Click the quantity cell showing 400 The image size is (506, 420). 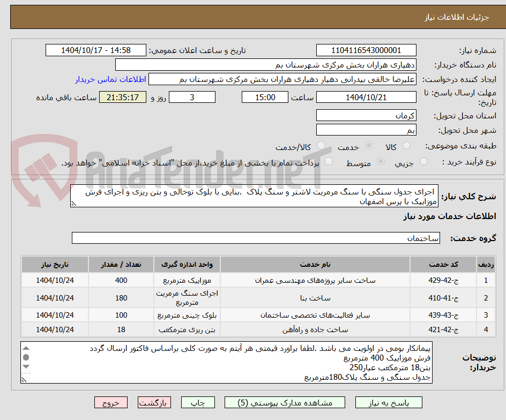click(121, 280)
